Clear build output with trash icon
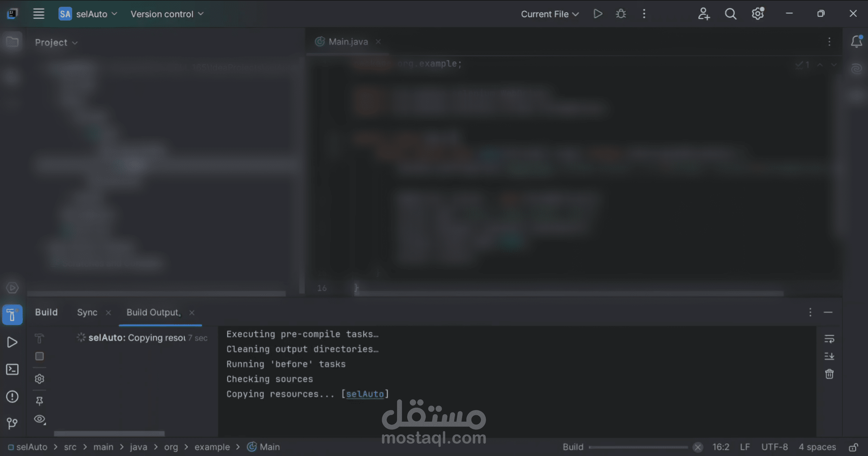The height and width of the screenshot is (456, 868). pos(829,374)
